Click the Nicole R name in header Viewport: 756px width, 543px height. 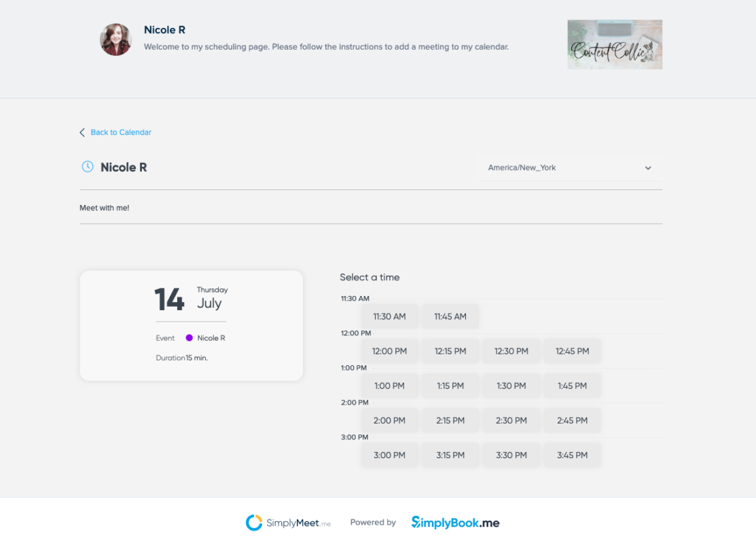[x=164, y=30]
